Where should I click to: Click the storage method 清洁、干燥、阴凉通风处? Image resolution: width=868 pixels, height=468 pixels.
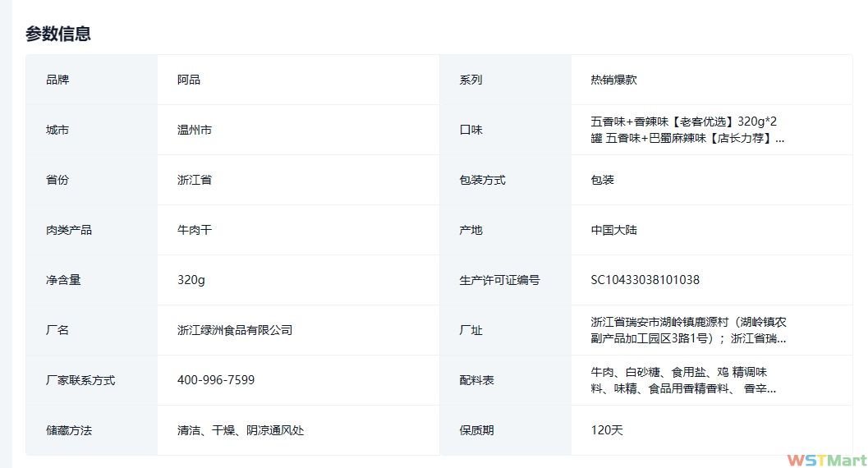[x=241, y=430]
